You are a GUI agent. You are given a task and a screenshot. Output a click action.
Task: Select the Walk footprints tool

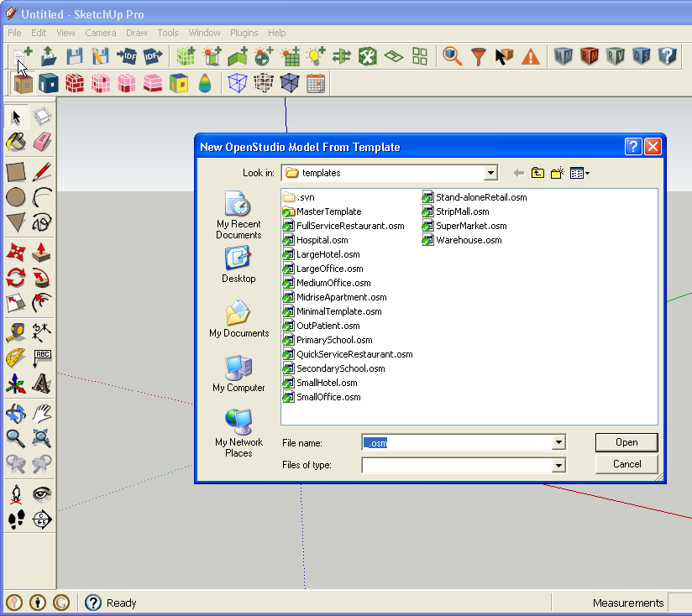[16, 519]
